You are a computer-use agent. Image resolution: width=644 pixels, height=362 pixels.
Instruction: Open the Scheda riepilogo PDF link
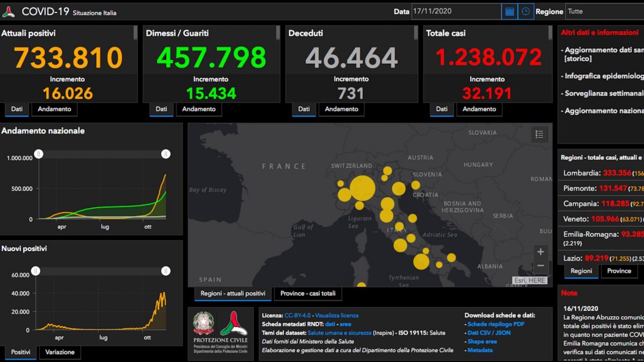(x=495, y=324)
